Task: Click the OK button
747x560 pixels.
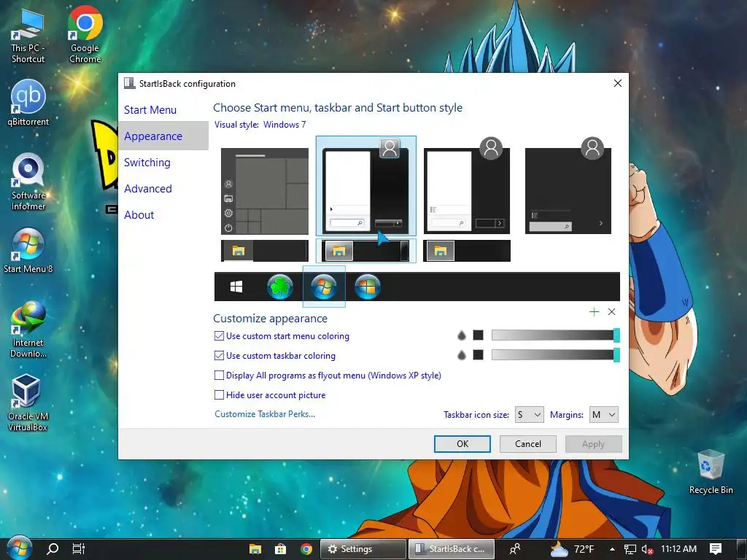Action: tap(462, 444)
